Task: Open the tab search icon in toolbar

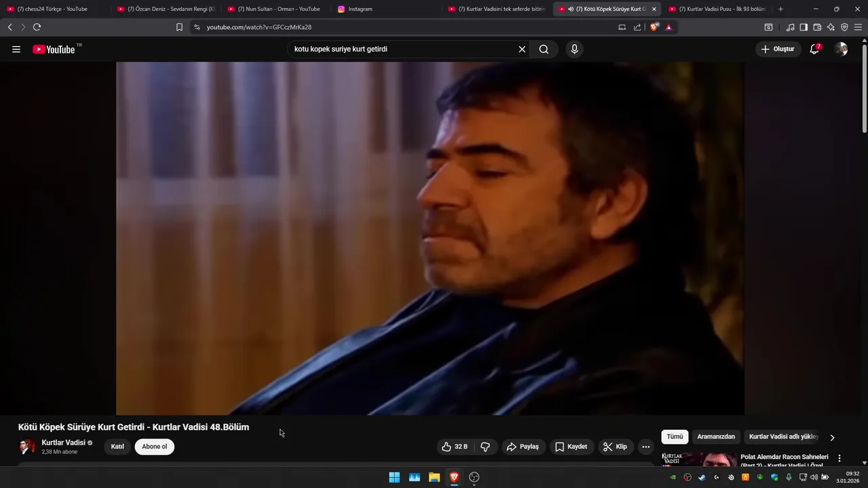Action: (x=768, y=27)
